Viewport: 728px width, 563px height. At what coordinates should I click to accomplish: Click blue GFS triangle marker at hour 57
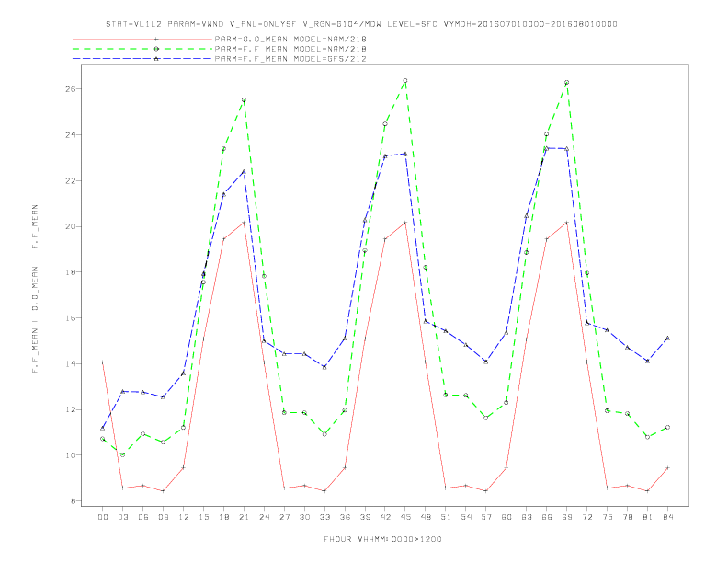coord(486,362)
